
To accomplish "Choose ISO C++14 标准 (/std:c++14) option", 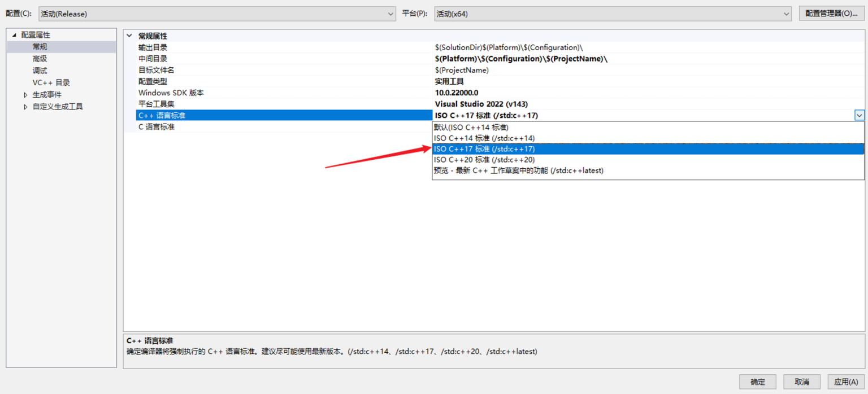I will (x=484, y=138).
